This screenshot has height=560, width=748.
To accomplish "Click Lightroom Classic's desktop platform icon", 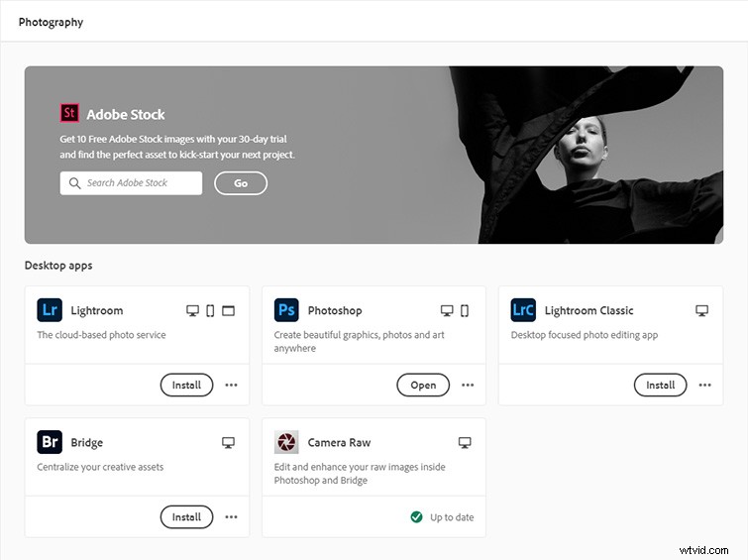I will (x=701, y=311).
